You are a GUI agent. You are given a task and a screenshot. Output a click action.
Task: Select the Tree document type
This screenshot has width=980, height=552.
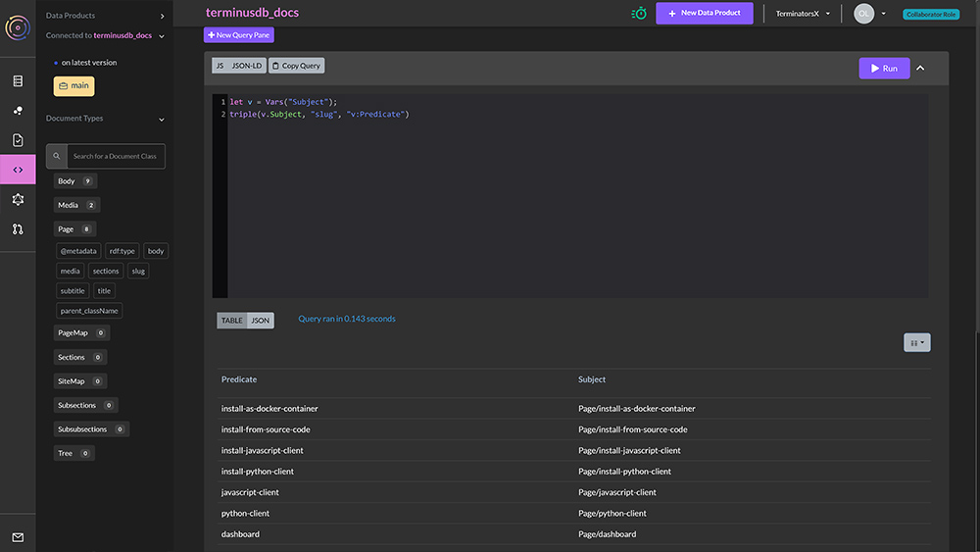click(73, 453)
